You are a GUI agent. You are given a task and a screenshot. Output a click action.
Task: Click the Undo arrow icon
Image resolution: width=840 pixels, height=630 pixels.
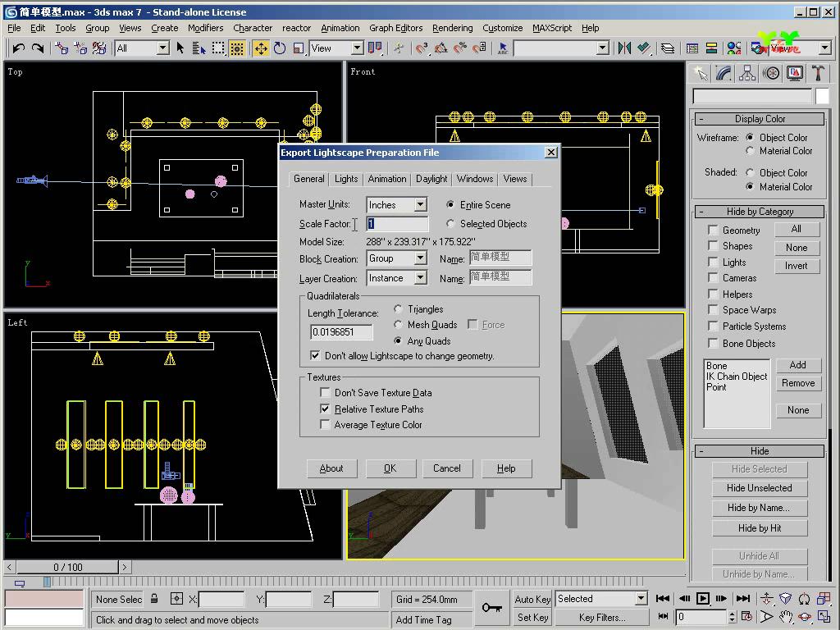pos(19,48)
